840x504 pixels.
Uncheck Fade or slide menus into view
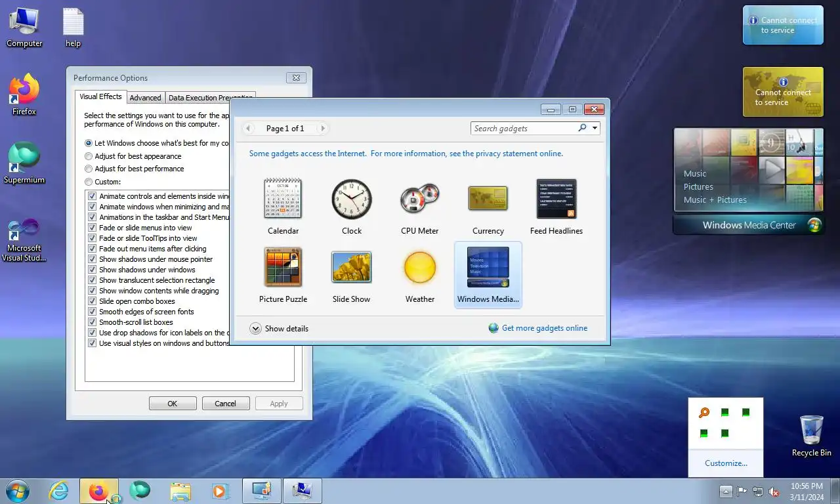(93, 228)
